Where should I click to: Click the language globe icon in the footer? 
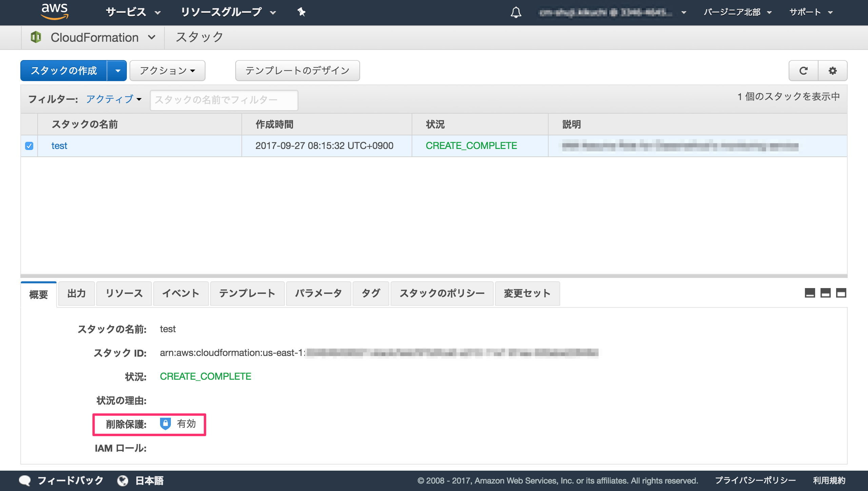click(x=123, y=480)
